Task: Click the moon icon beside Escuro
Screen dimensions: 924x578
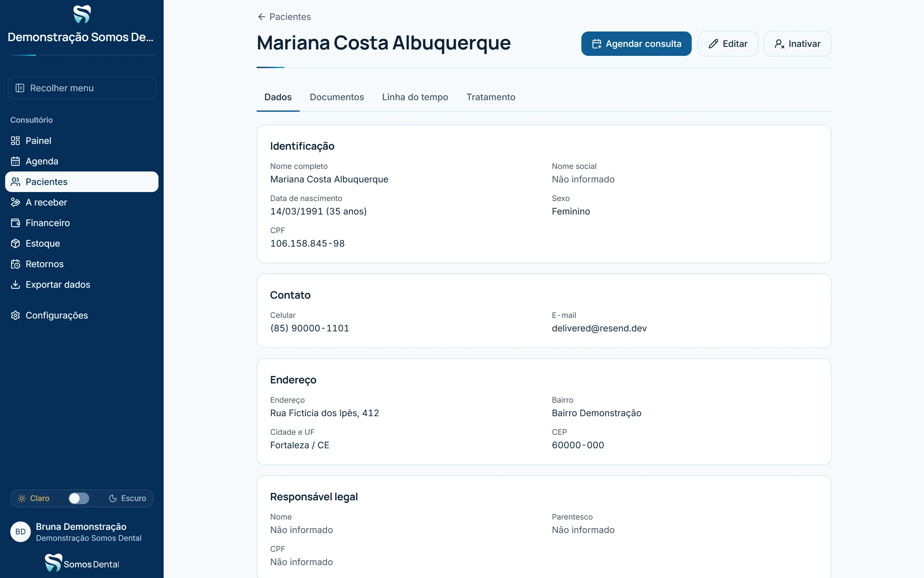Action: [x=113, y=498]
